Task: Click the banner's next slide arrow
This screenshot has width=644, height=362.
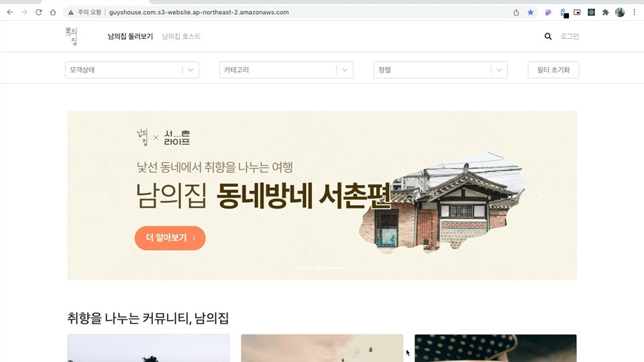Action: tap(539, 196)
